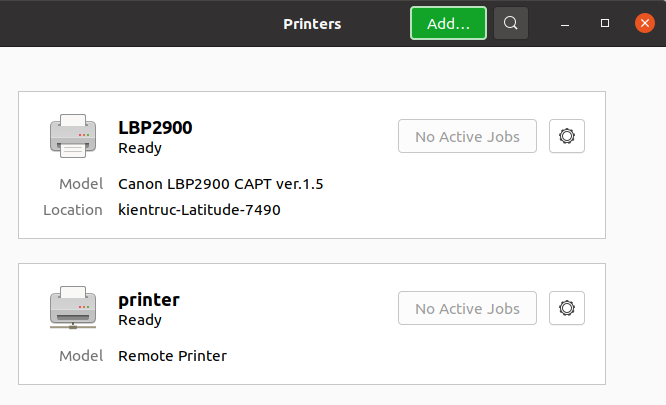The width and height of the screenshot is (666, 405).
Task: Show No Active Jobs for LBP2900
Action: point(467,136)
